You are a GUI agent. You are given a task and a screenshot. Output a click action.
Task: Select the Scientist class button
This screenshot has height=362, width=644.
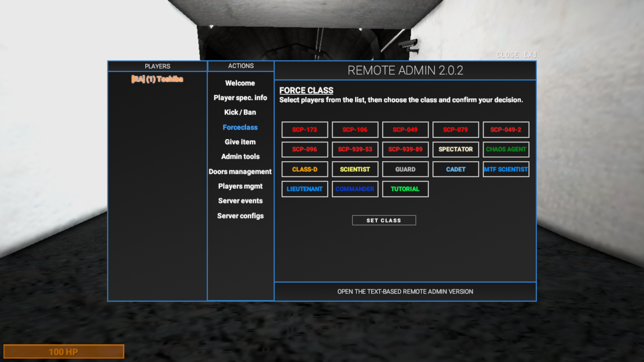tap(355, 169)
